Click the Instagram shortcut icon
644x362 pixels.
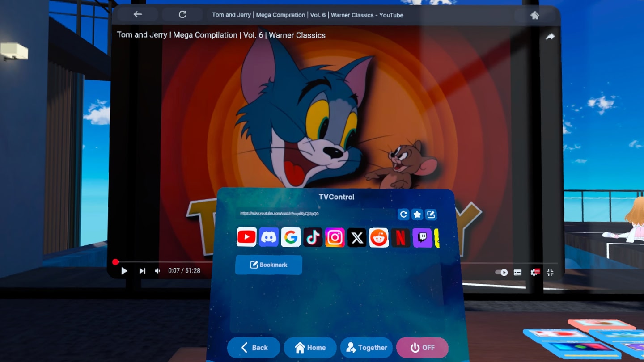[x=335, y=238]
